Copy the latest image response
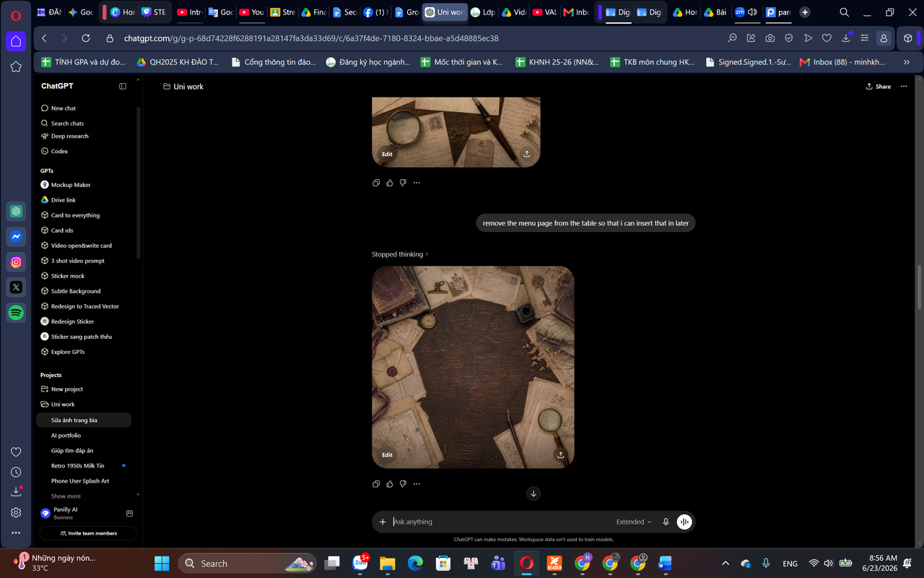924x578 pixels. 376,484
